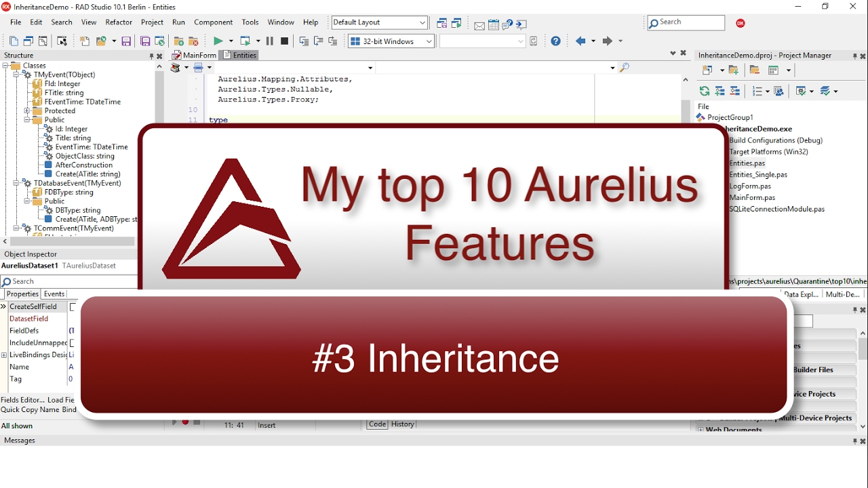This screenshot has height=488, width=868.
Task: Click the Object Inspector Search field
Action: point(69,281)
